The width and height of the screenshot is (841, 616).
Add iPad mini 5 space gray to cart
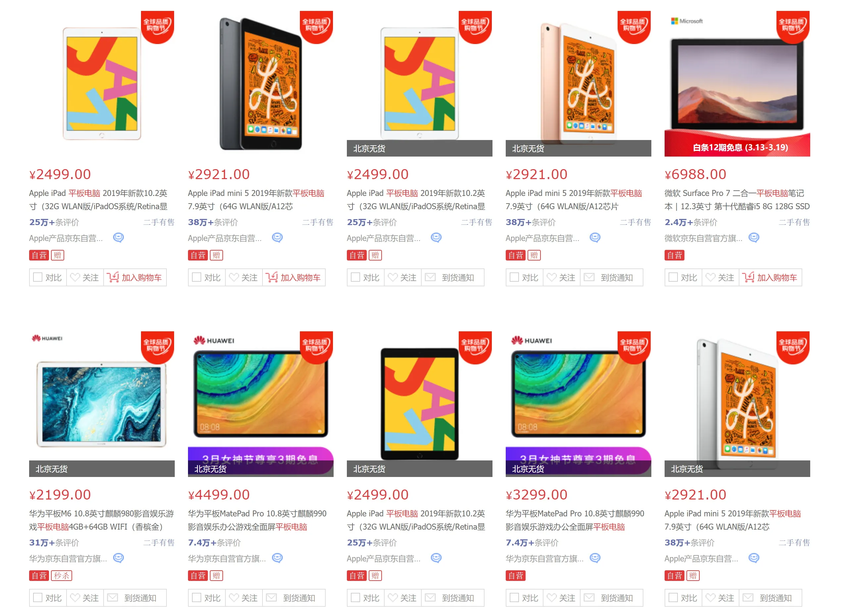coord(294,277)
